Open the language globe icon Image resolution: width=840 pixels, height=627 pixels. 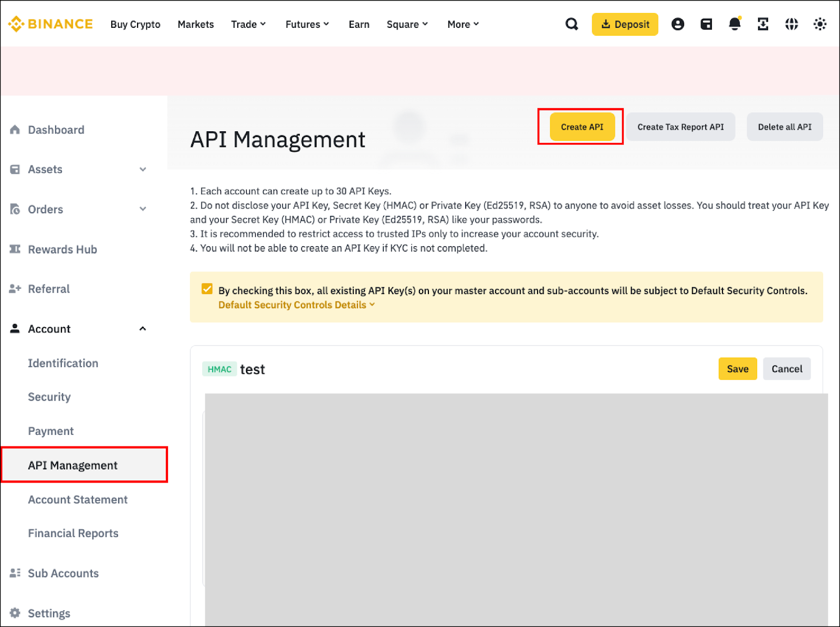click(791, 24)
